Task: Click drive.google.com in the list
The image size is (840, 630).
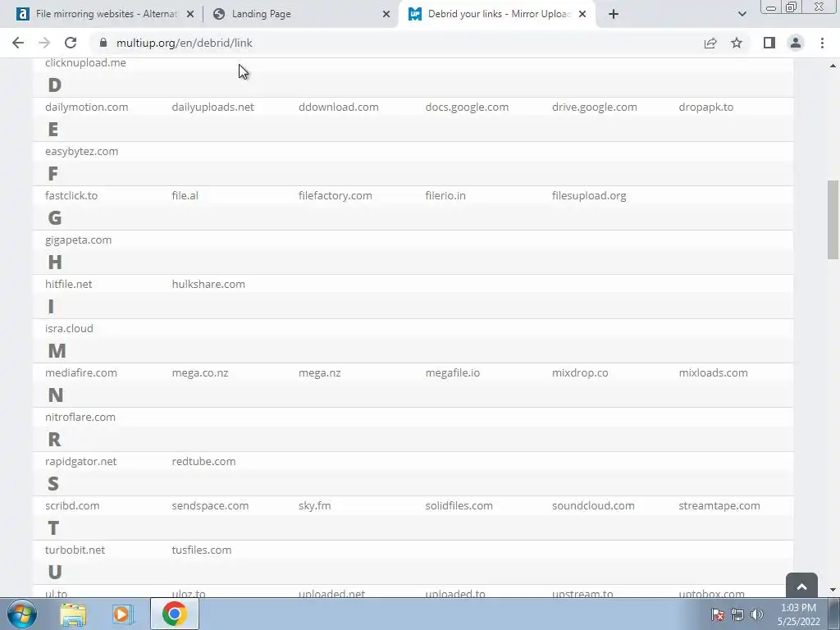Action: pos(595,107)
